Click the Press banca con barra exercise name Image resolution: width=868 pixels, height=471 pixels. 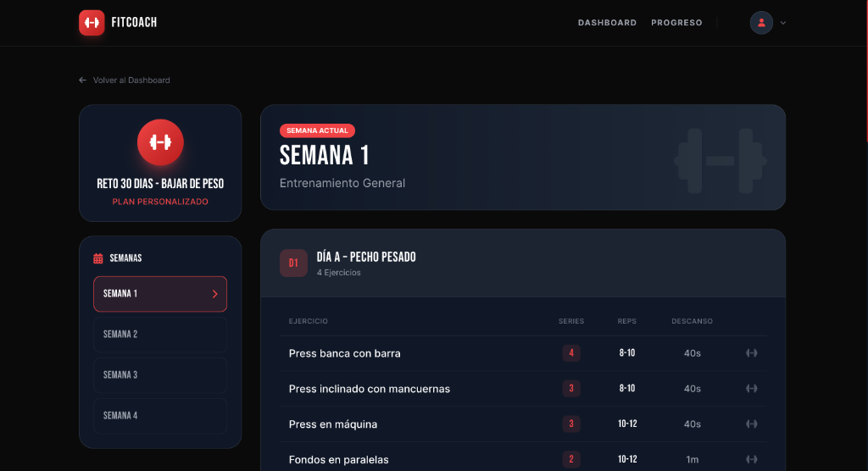click(344, 353)
